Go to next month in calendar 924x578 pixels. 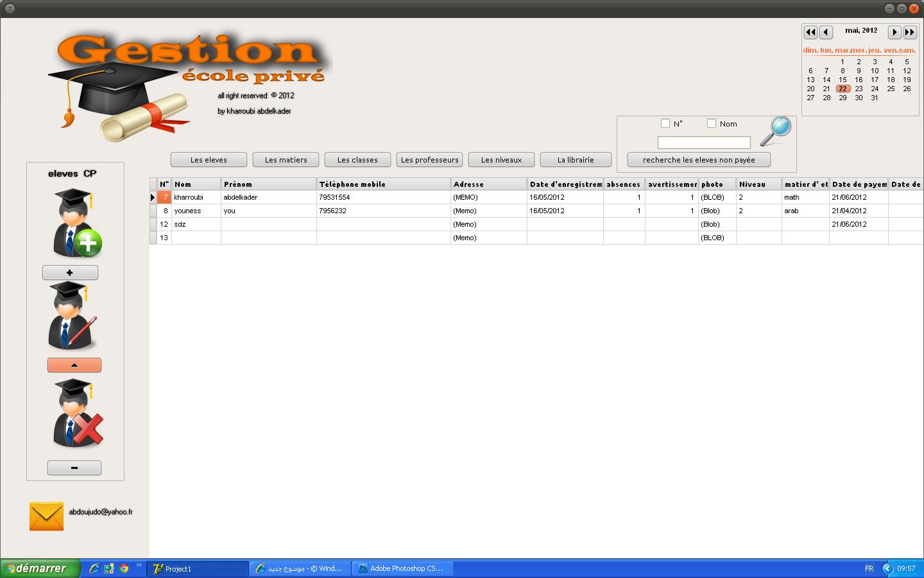[894, 31]
